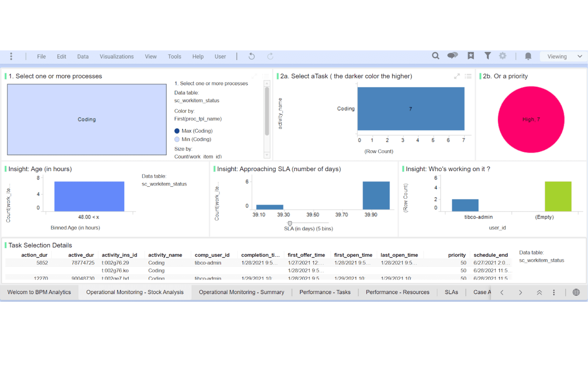
Task: Open the Help menu
Action: 198,57
